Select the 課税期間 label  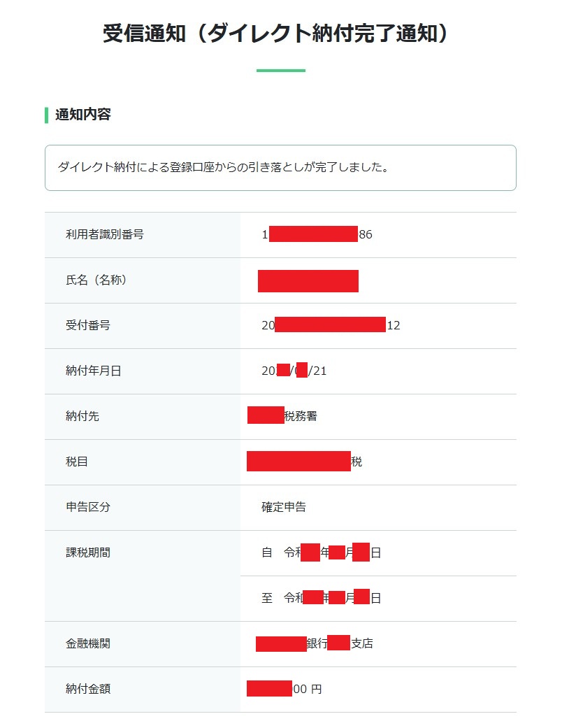coord(87,553)
